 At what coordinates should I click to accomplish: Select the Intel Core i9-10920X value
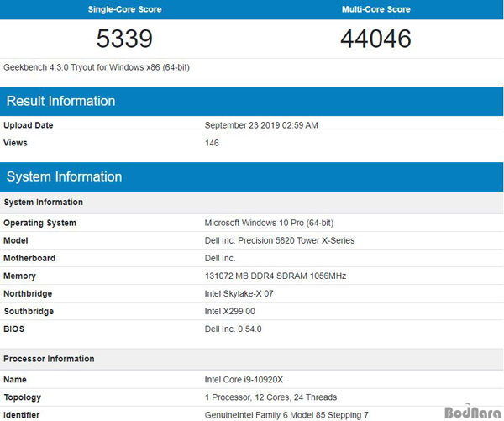[x=244, y=380]
